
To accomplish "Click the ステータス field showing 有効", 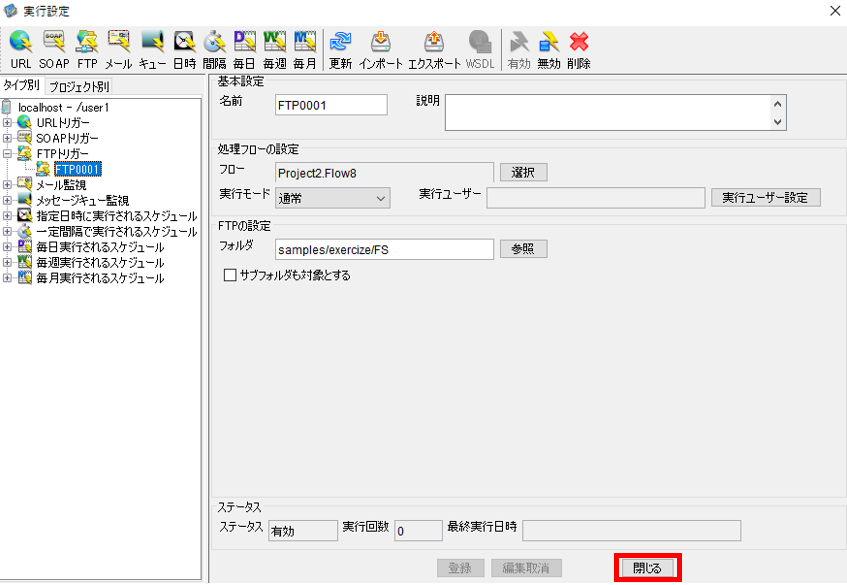I will pyautogui.click(x=303, y=531).
